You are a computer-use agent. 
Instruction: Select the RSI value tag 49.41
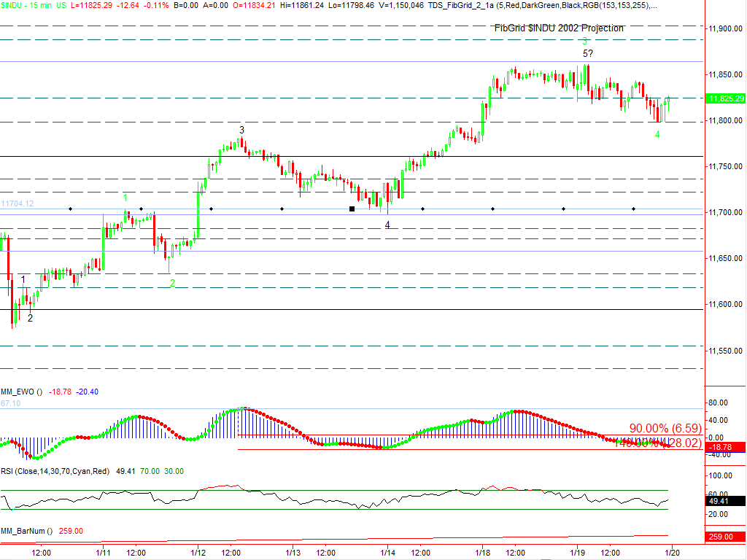[724, 502]
